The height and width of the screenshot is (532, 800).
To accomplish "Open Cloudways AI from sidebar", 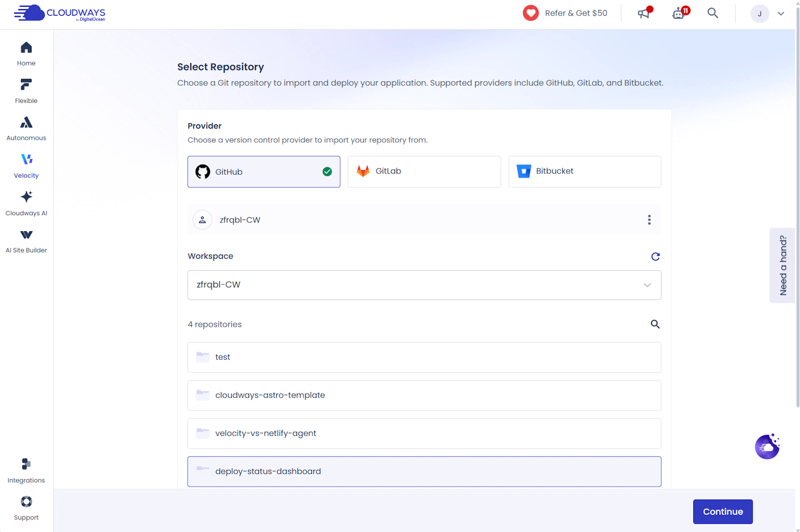I will tap(26, 203).
